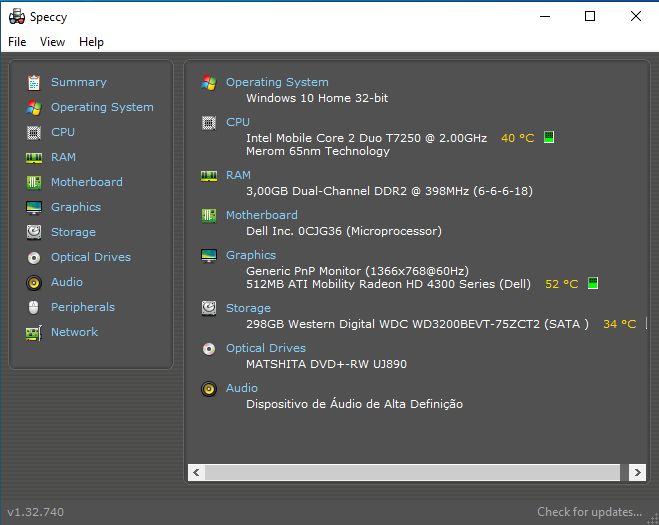The image size is (659, 525).
Task: Click the Check for updates link
Action: 589,512
